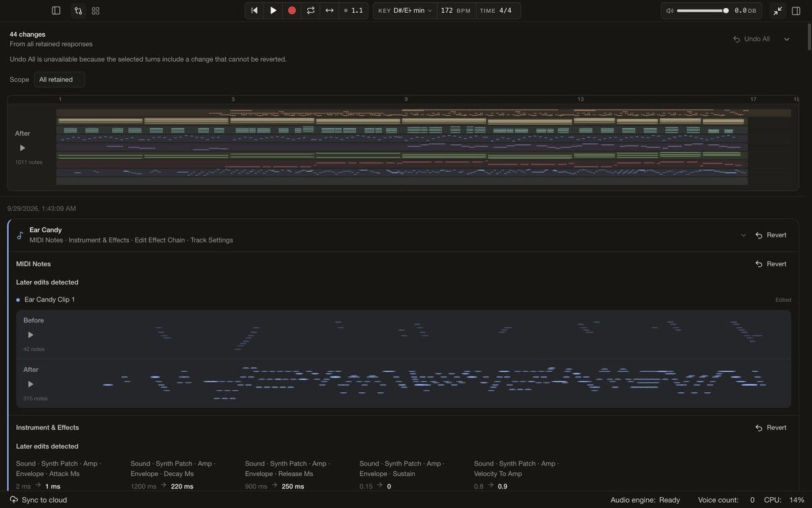Image resolution: width=812 pixels, height=508 pixels.
Task: Click the Sync to cloud button
Action: [x=39, y=500]
